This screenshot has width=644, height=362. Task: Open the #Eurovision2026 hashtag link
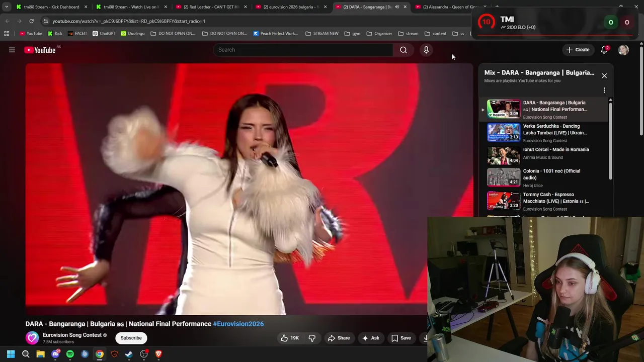click(238, 324)
